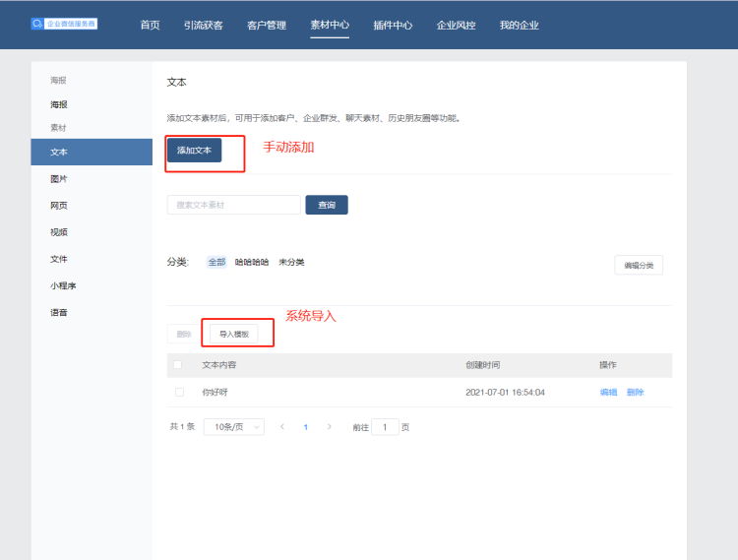Click the 添加文本 button

coord(194,150)
